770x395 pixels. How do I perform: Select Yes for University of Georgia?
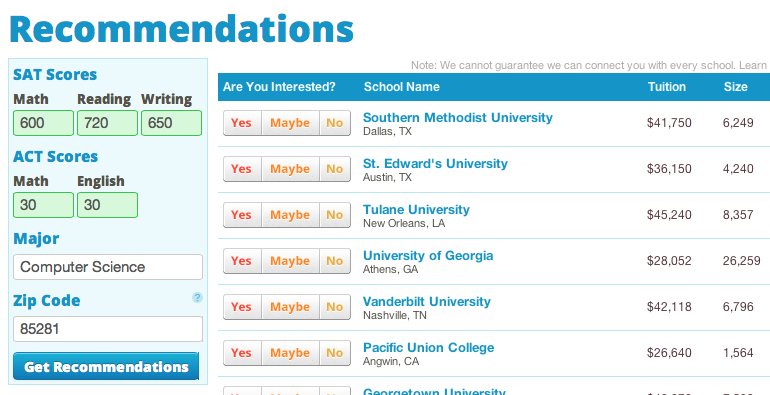(242, 261)
